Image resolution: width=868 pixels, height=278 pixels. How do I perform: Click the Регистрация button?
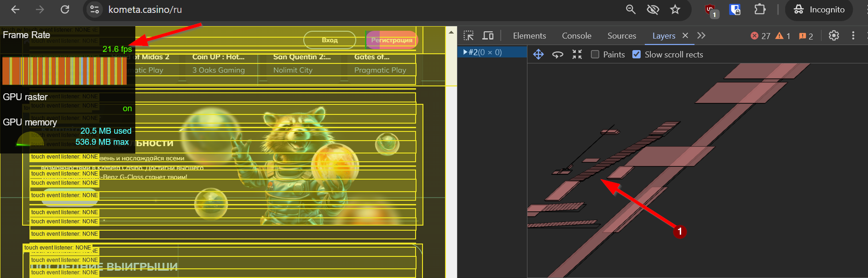coord(392,40)
